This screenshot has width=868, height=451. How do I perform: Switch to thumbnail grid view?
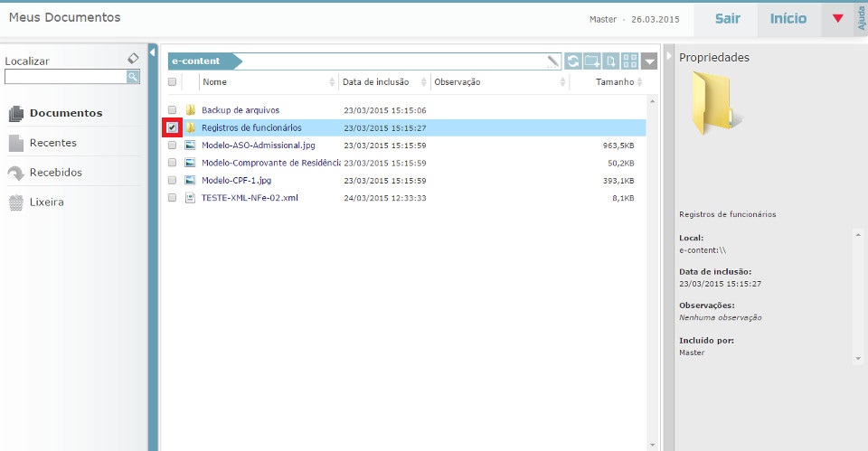(x=630, y=61)
